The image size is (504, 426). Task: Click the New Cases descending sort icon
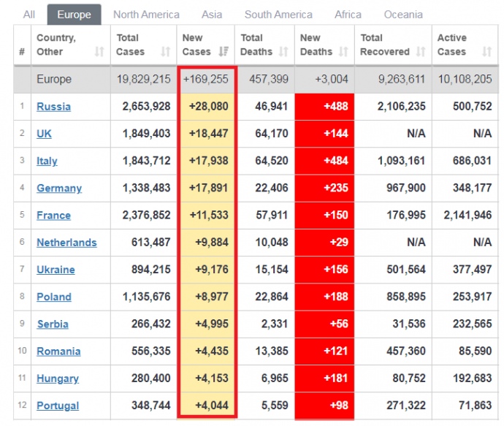coord(225,52)
